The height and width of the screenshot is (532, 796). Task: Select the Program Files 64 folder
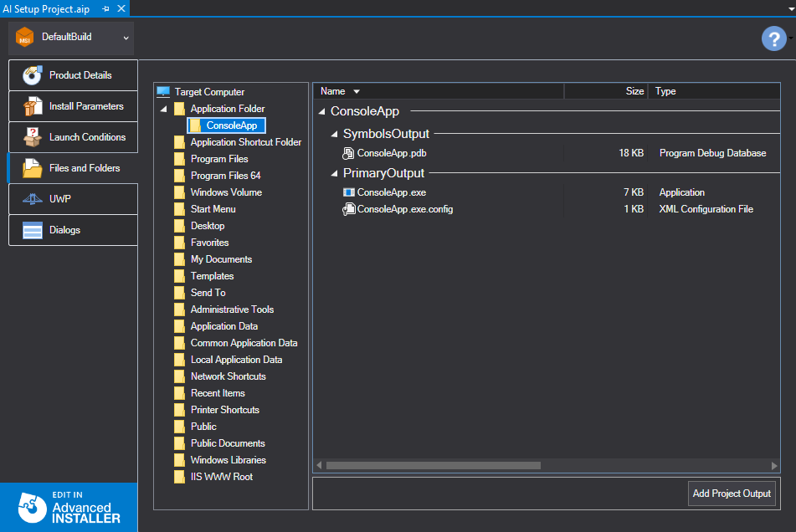(225, 176)
